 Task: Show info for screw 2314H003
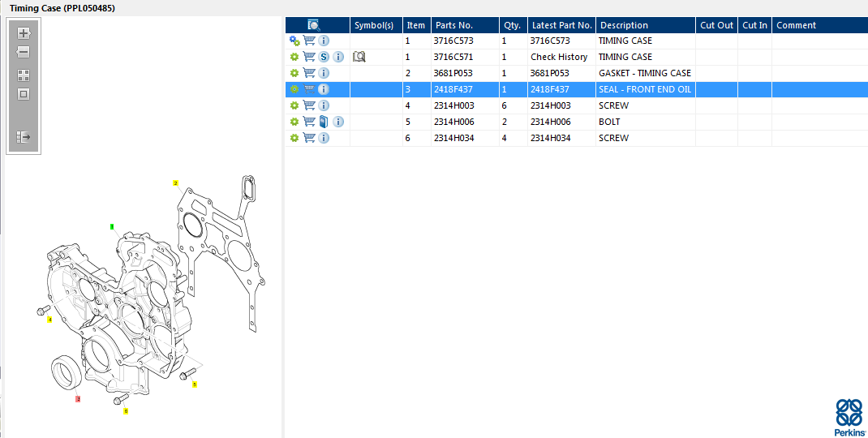pos(324,105)
